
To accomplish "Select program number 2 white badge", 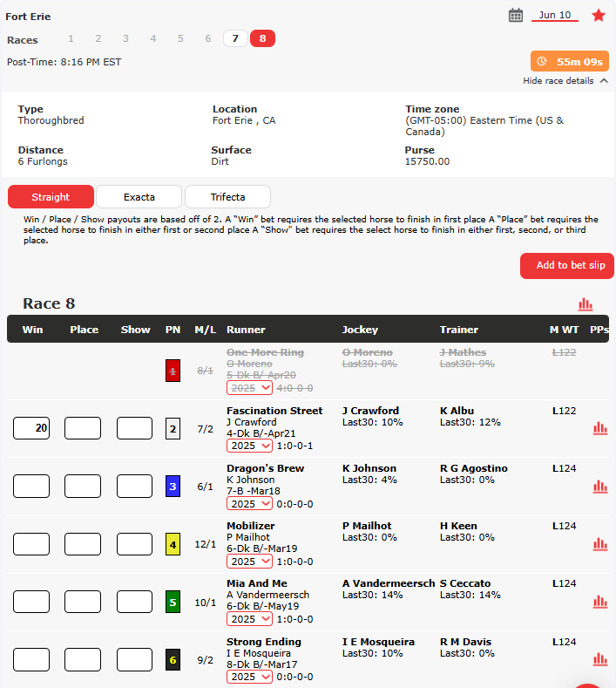I will [x=173, y=429].
